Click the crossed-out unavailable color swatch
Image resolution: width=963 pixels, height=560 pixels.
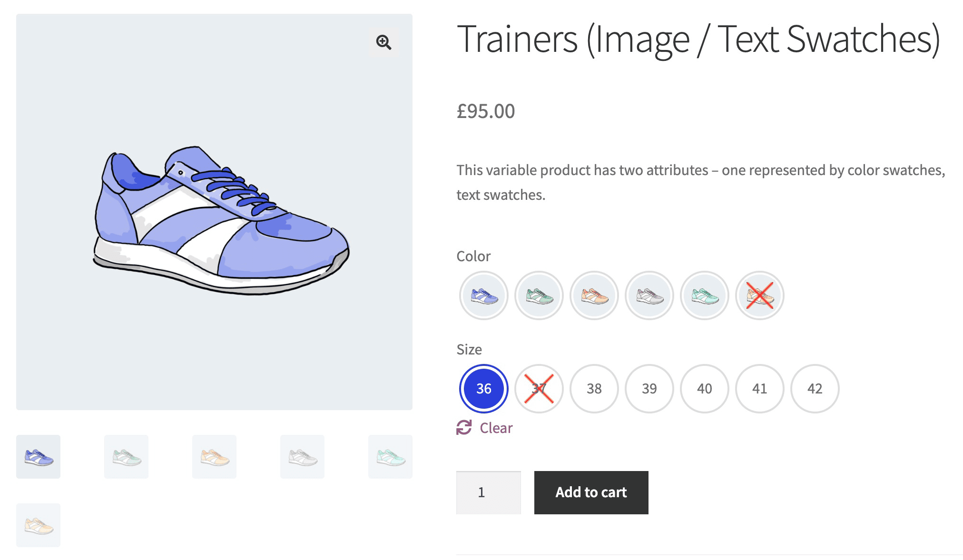coord(759,295)
